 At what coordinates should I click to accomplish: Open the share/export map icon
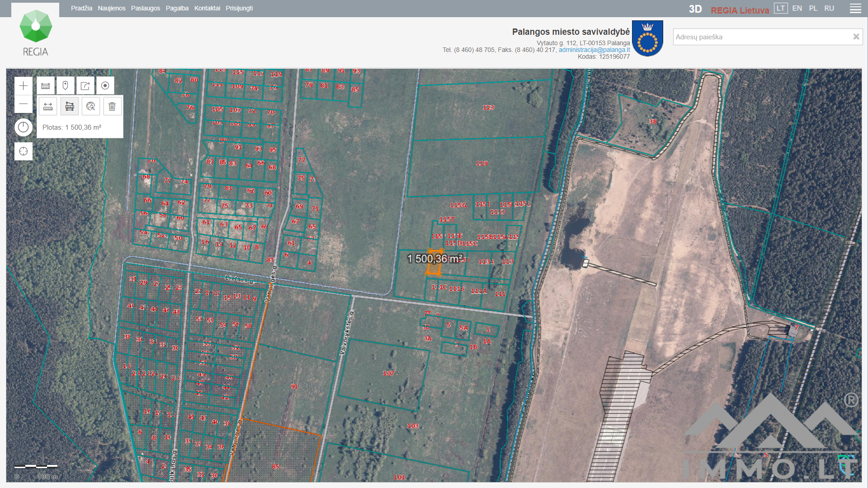85,85
